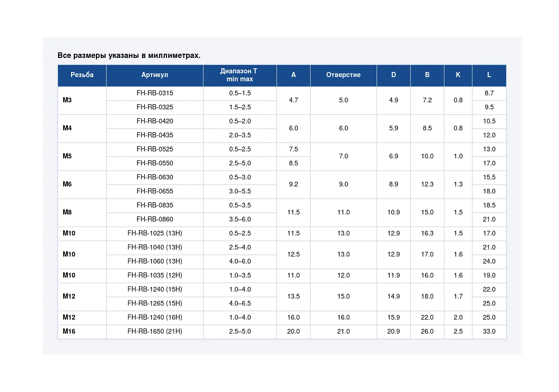Click the L column header
This screenshot has width=559, height=392.
pos(489,75)
